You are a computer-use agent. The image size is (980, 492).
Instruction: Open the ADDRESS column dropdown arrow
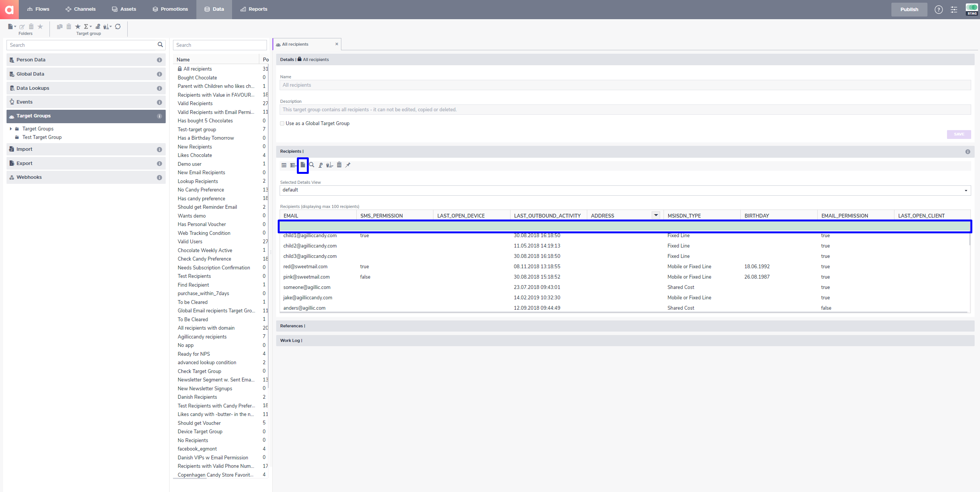click(656, 215)
